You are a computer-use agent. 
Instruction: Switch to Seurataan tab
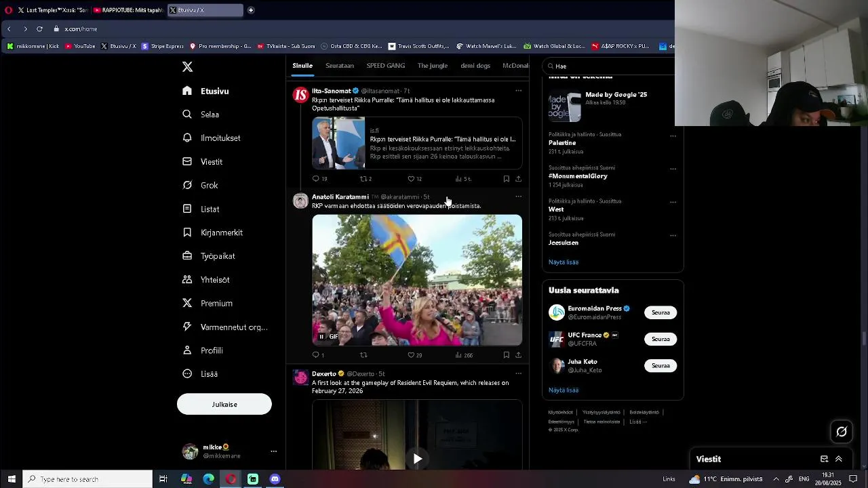pyautogui.click(x=340, y=66)
